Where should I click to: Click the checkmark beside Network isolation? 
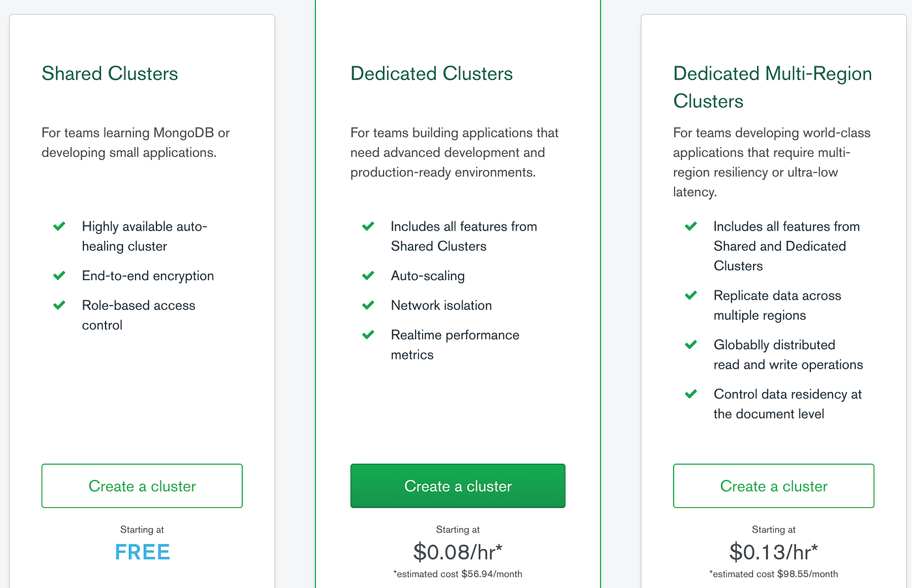pyautogui.click(x=368, y=305)
